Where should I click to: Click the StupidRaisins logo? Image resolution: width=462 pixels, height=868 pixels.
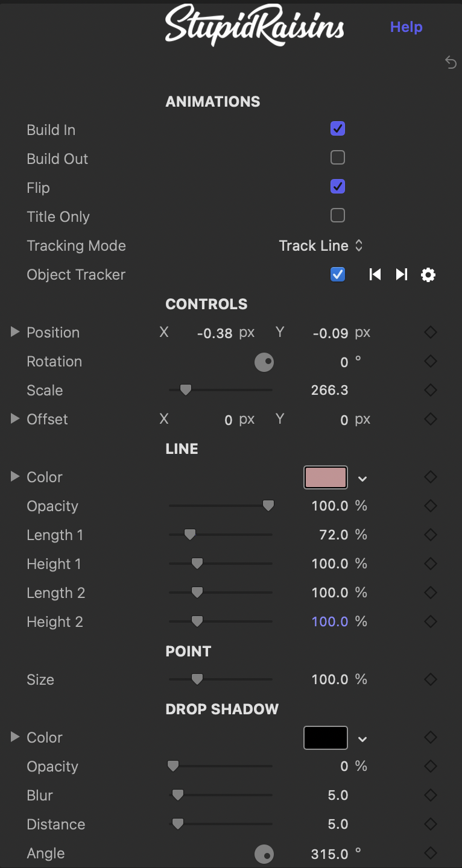pyautogui.click(x=255, y=25)
